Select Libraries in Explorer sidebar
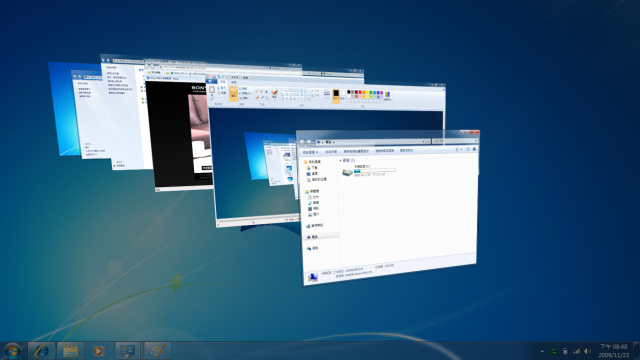The height and width of the screenshot is (360, 640). pos(312,191)
